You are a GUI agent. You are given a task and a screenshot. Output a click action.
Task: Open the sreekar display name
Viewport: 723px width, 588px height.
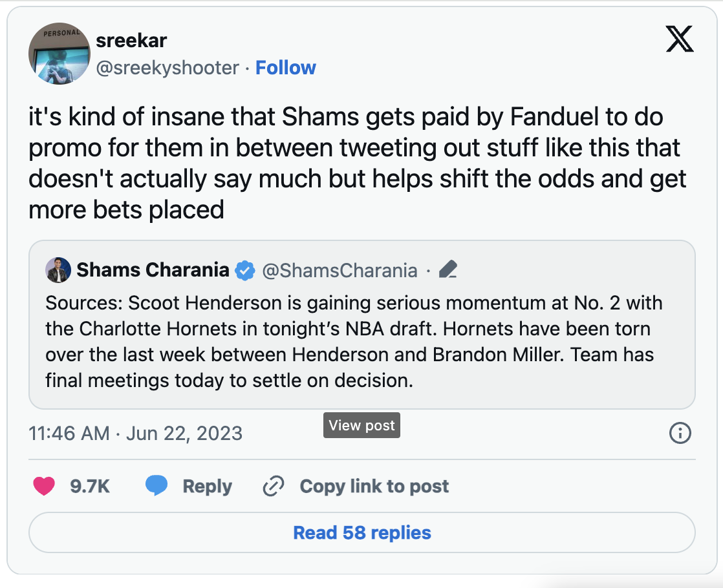pyautogui.click(x=131, y=41)
